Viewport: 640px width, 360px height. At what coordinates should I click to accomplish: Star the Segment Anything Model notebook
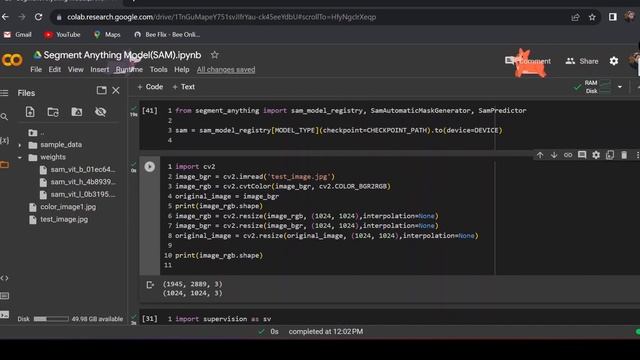(215, 55)
